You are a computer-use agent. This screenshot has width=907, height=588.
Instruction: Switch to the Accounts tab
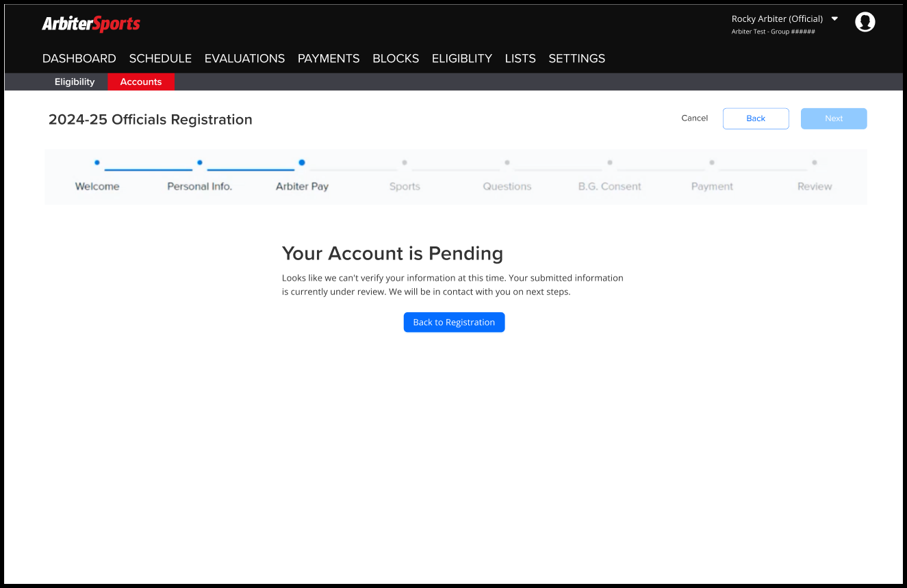pos(141,81)
